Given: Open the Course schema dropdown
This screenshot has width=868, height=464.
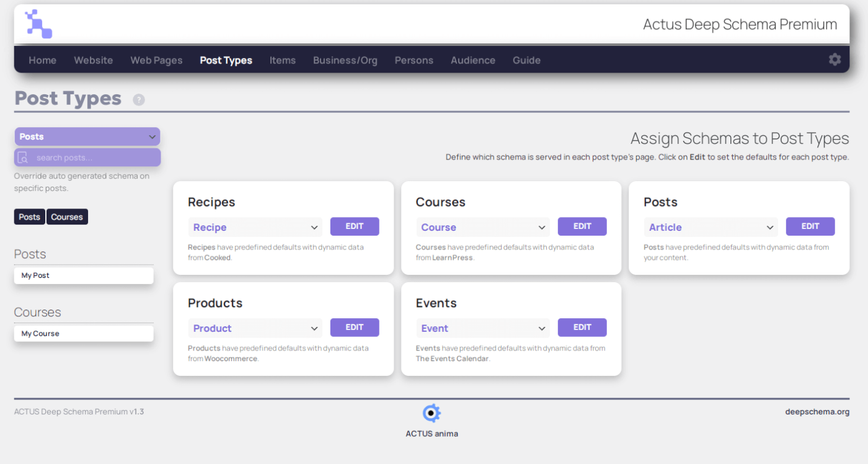Looking at the screenshot, I should click(x=483, y=227).
